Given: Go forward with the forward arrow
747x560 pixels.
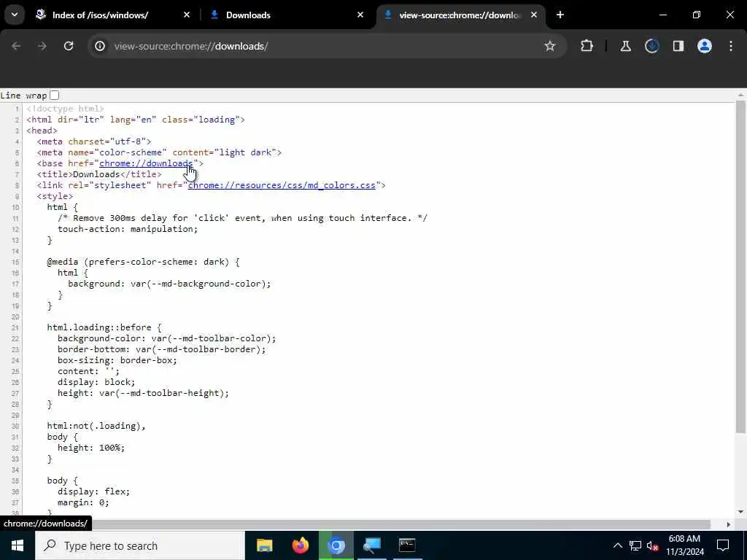Looking at the screenshot, I should (42, 46).
